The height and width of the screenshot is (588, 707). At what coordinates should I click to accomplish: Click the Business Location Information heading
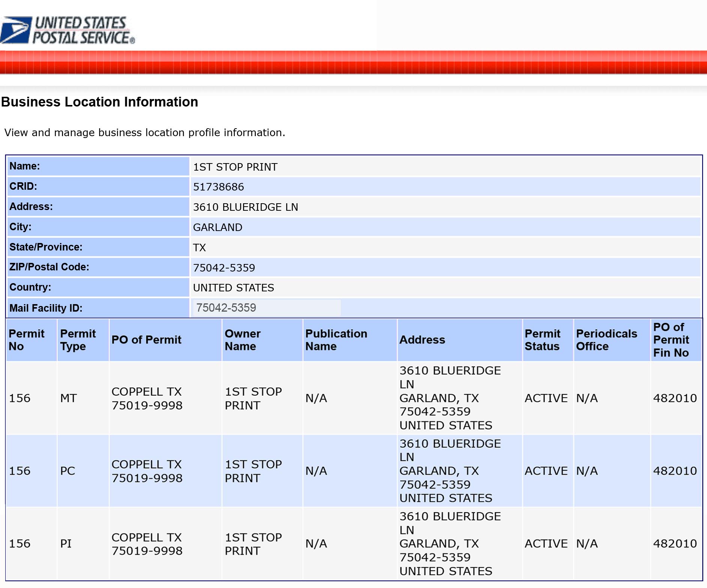click(99, 102)
